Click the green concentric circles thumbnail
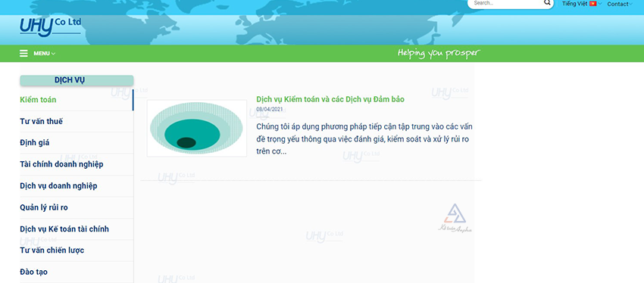644x283 pixels. click(197, 128)
